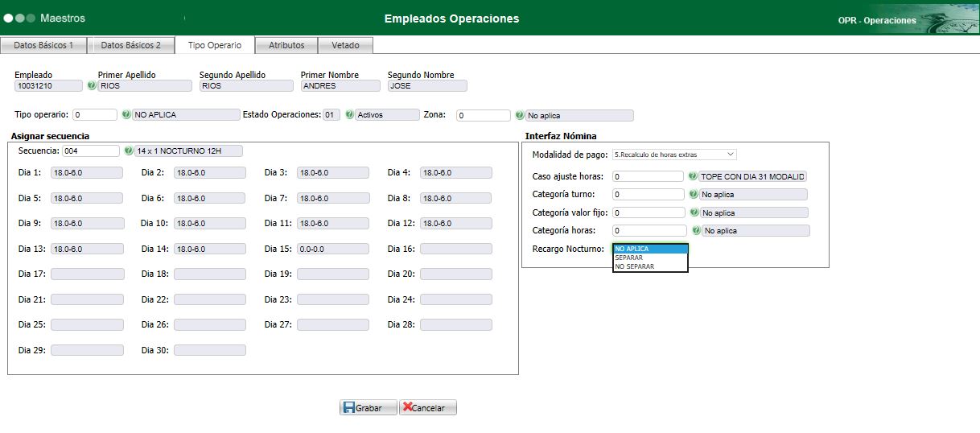The image size is (980, 433).
Task: Click the Segundo Apellido field
Action: (x=247, y=85)
